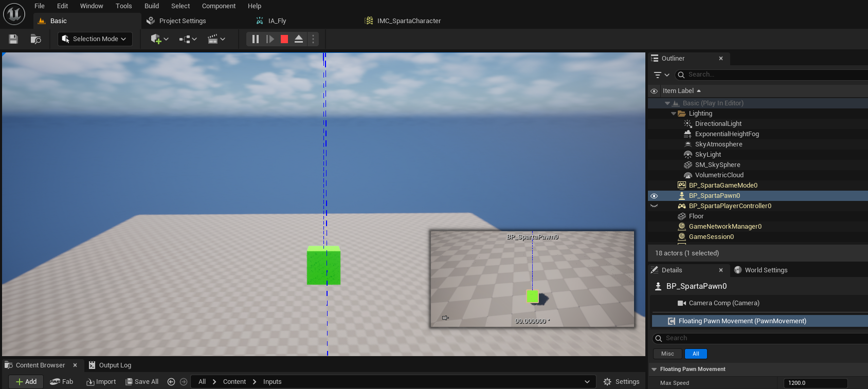Navigate back in Content Browser history
Image resolution: width=868 pixels, height=389 pixels.
(171, 382)
